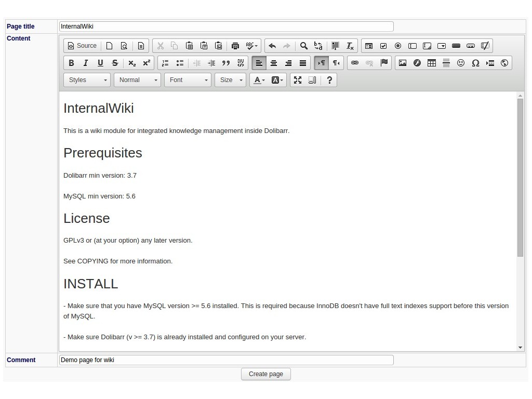
Task: Open the spell checker dropdown
Action: click(x=251, y=46)
